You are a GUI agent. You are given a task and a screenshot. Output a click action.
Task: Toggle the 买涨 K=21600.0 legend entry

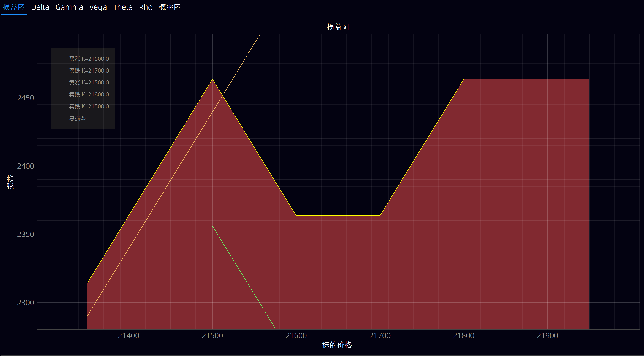(89, 59)
